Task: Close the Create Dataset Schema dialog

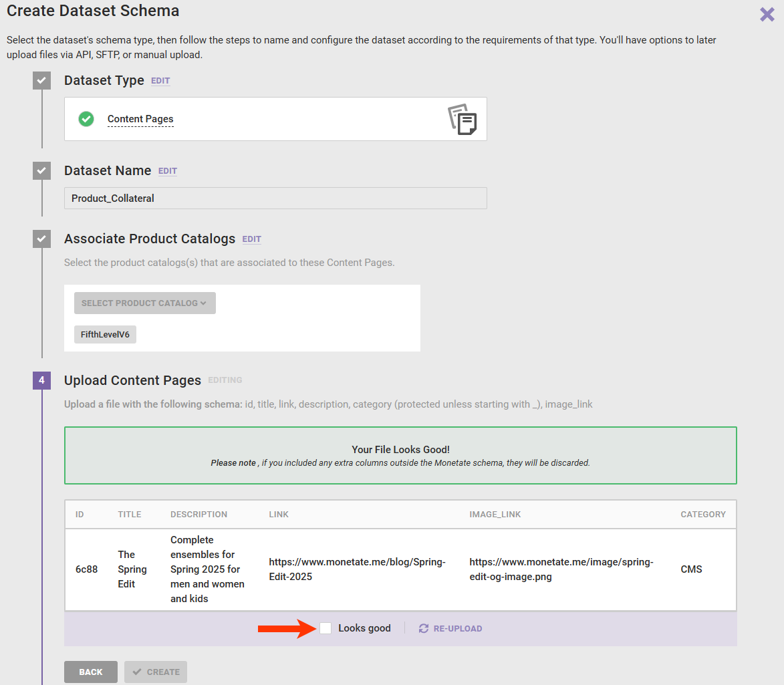Action: coord(767,15)
